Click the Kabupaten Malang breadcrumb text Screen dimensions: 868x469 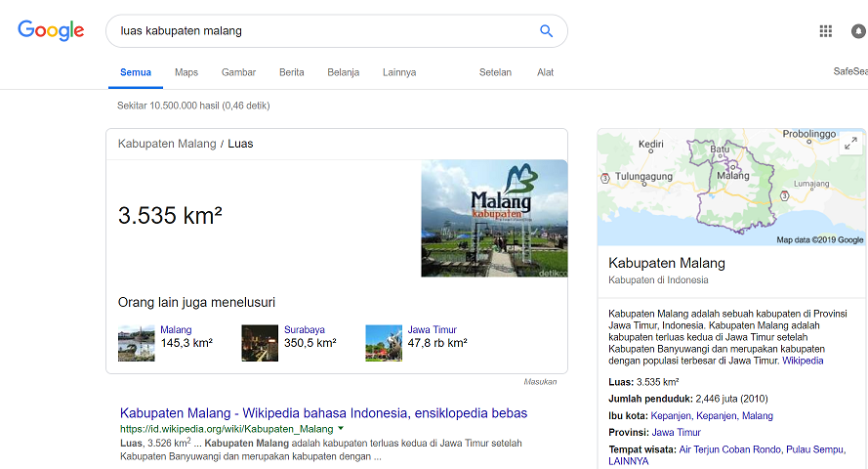(167, 144)
